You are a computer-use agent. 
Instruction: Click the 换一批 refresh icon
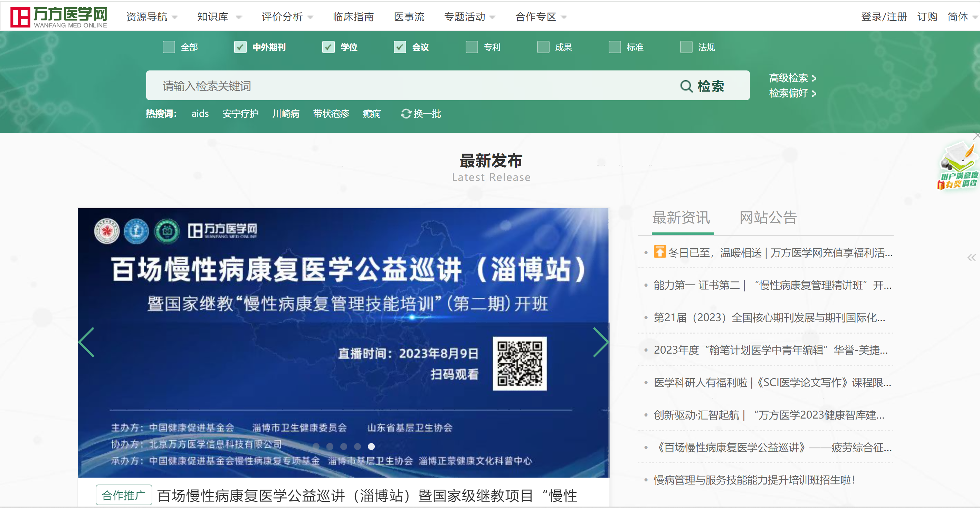click(406, 114)
